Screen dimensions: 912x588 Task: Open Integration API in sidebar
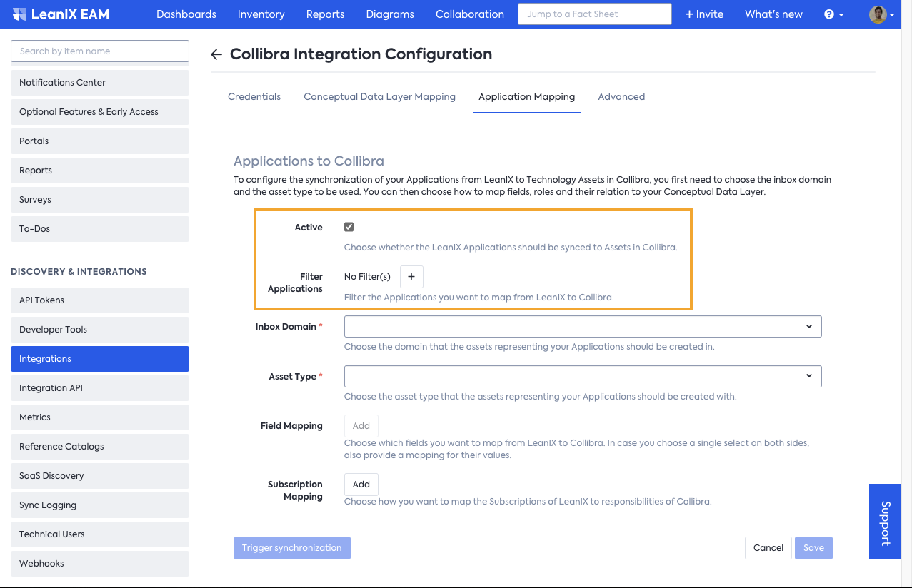(x=100, y=388)
